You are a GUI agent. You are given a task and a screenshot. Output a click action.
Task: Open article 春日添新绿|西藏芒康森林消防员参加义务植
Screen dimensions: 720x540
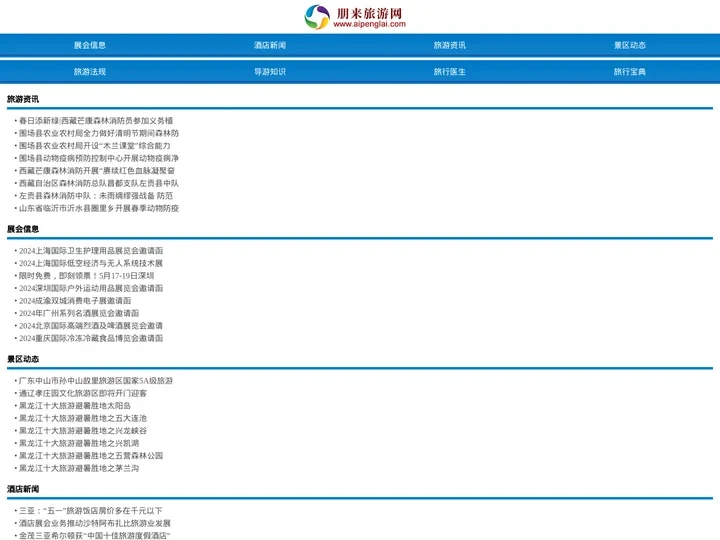pos(96,120)
